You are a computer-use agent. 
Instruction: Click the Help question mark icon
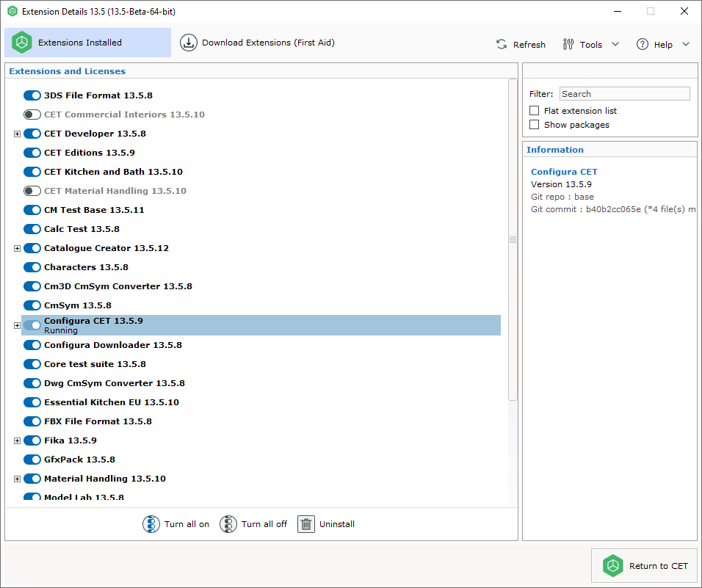pos(643,44)
